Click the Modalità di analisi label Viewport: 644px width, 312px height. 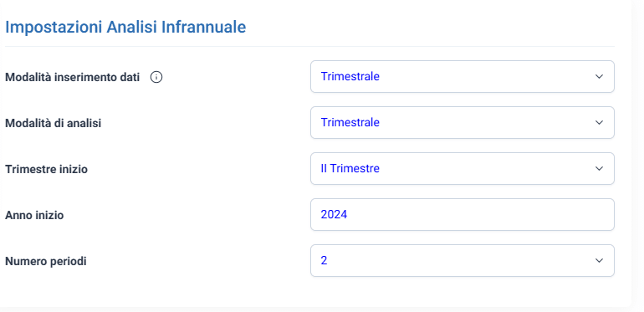click(53, 123)
